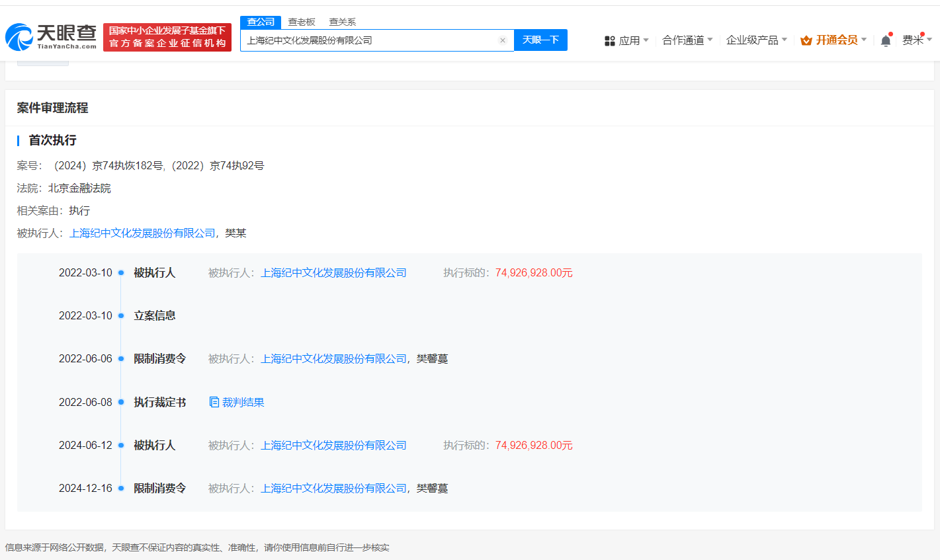The height and width of the screenshot is (560, 940).
Task: Click the 2024-06-12 timeline dot
Action: tap(121, 446)
